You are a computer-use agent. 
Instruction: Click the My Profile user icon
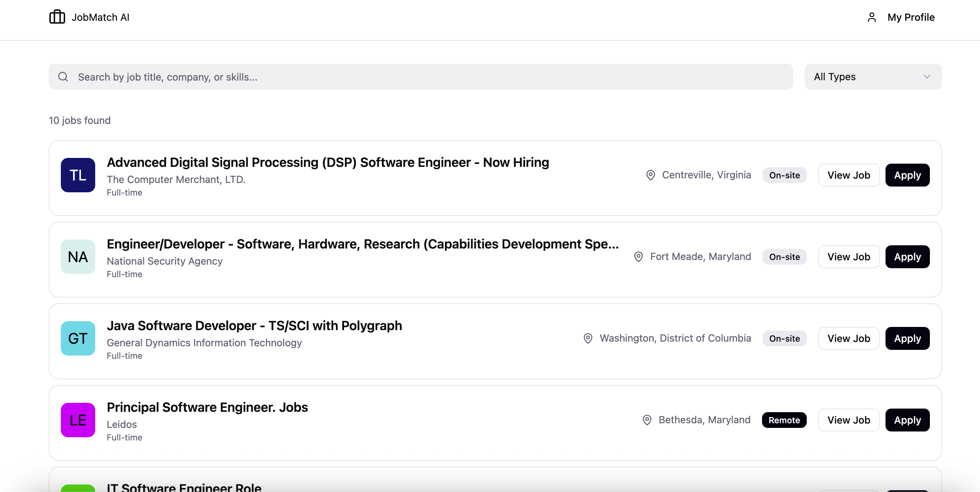pyautogui.click(x=872, y=17)
